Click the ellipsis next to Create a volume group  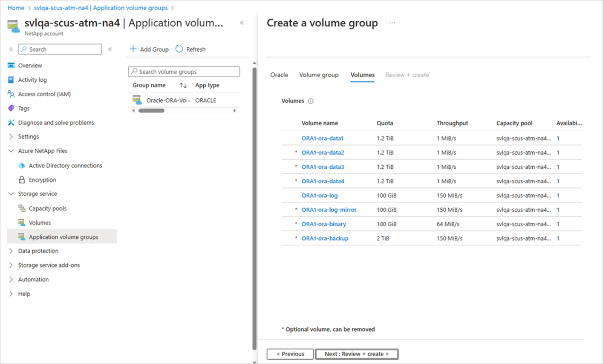[392, 23]
